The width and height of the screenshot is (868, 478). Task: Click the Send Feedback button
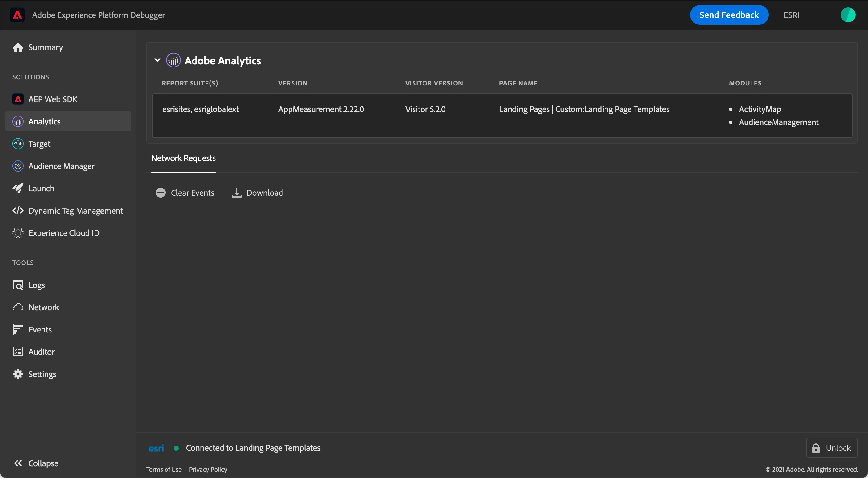[x=729, y=15]
